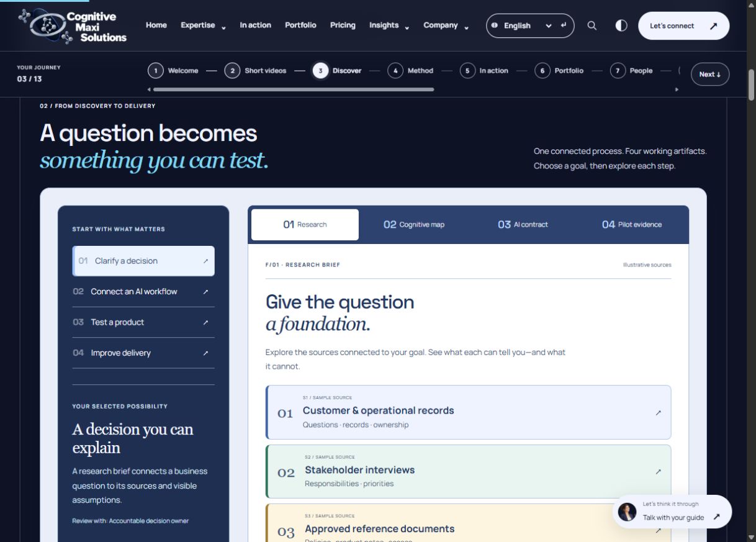Switch to 01 Research tab
756x542 pixels.
pyautogui.click(x=305, y=225)
